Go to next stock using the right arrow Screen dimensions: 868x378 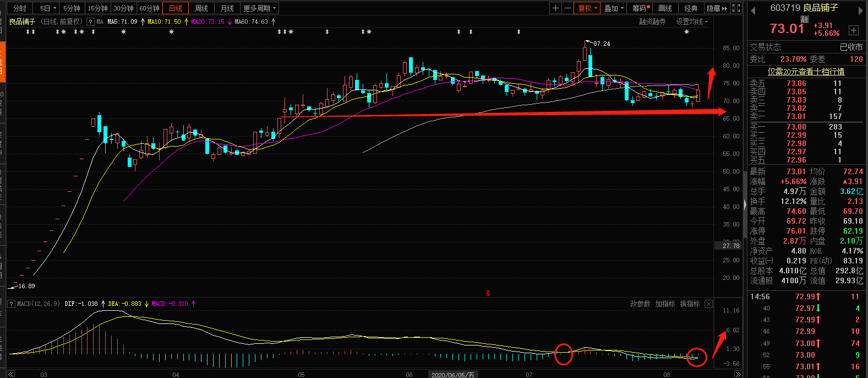pos(861,10)
